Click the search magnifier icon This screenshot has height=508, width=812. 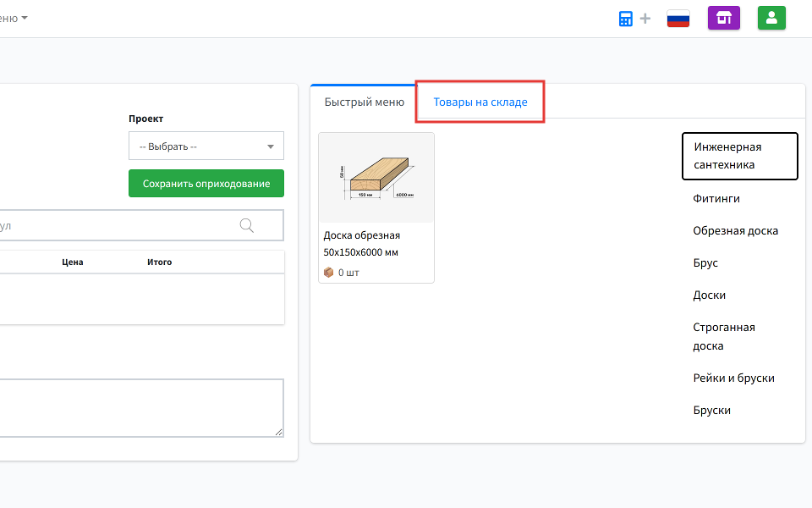coord(246,225)
